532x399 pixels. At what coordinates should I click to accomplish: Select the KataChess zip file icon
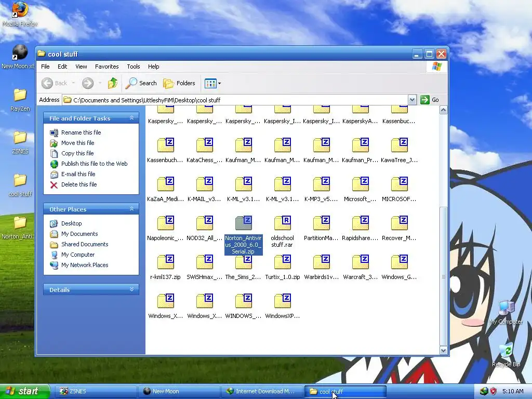click(205, 145)
